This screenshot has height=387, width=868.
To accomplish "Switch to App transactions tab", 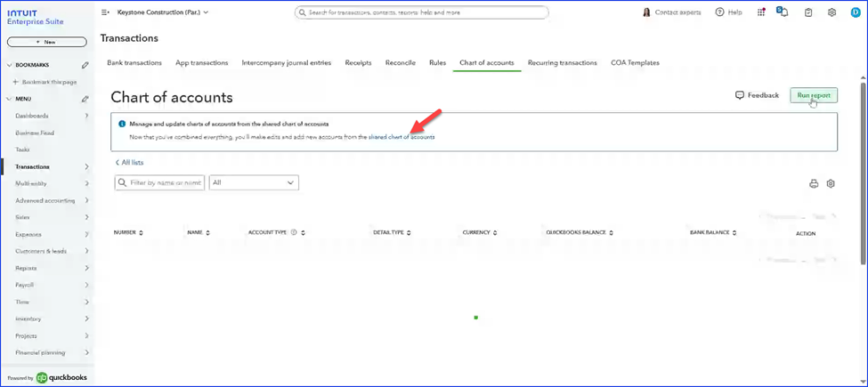I will 201,63.
